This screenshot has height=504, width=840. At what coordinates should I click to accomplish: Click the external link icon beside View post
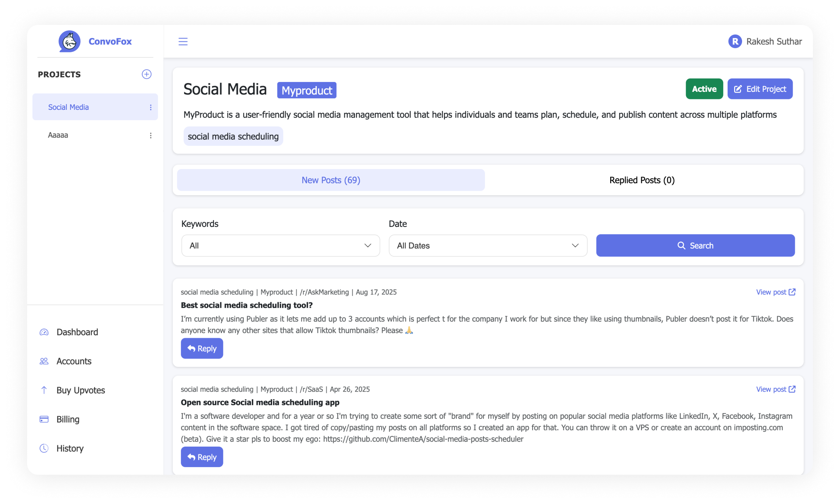tap(792, 292)
